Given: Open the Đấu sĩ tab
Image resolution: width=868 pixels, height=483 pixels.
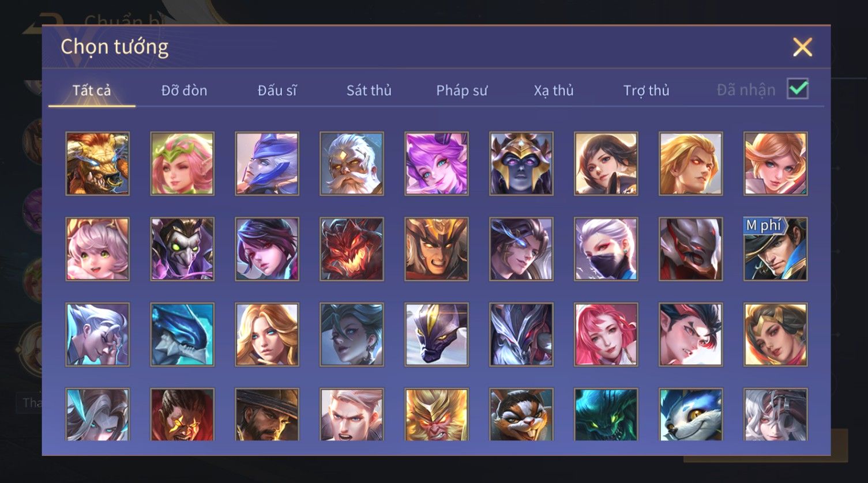Looking at the screenshot, I should 277,90.
